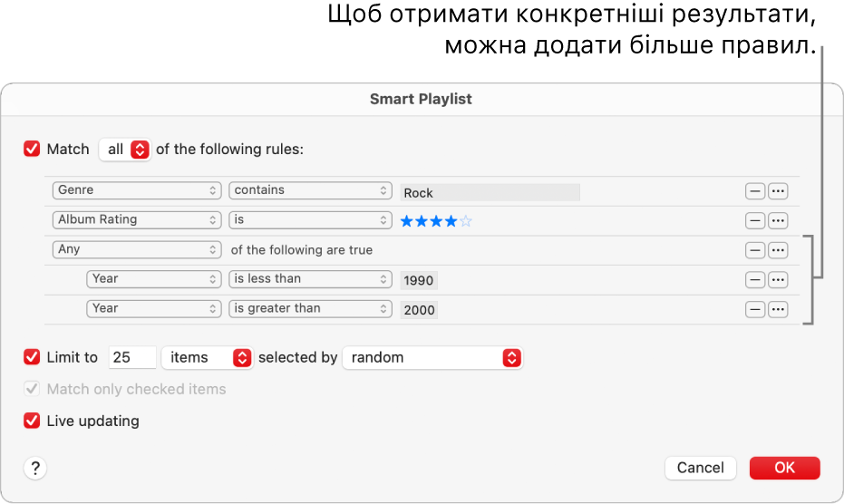
Task: Remove the Year is less than rule
Action: click(754, 279)
